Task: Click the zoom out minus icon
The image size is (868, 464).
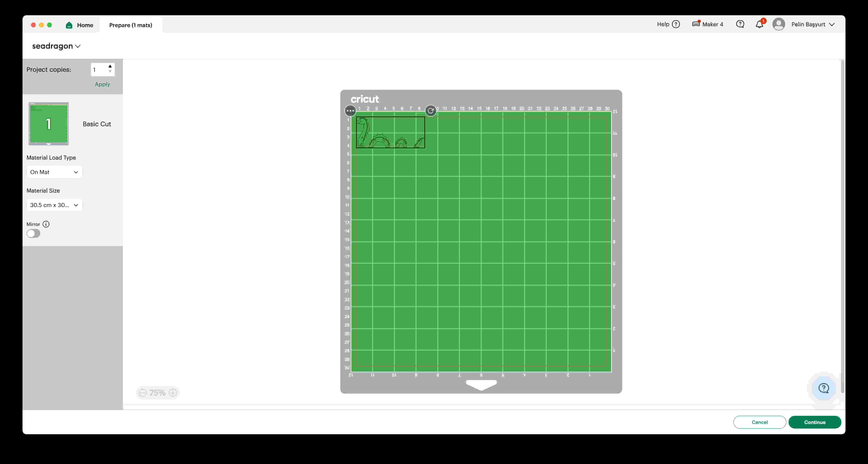Action: click(142, 393)
